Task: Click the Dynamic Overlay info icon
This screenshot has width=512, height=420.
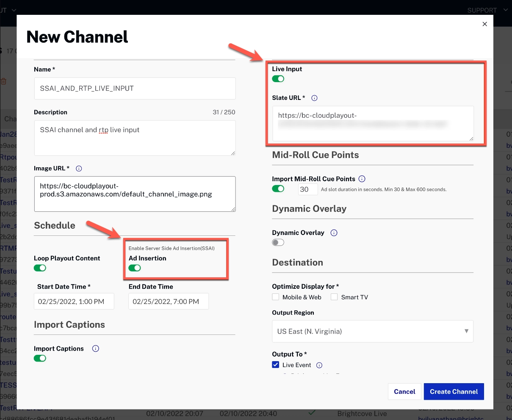Action: (334, 233)
